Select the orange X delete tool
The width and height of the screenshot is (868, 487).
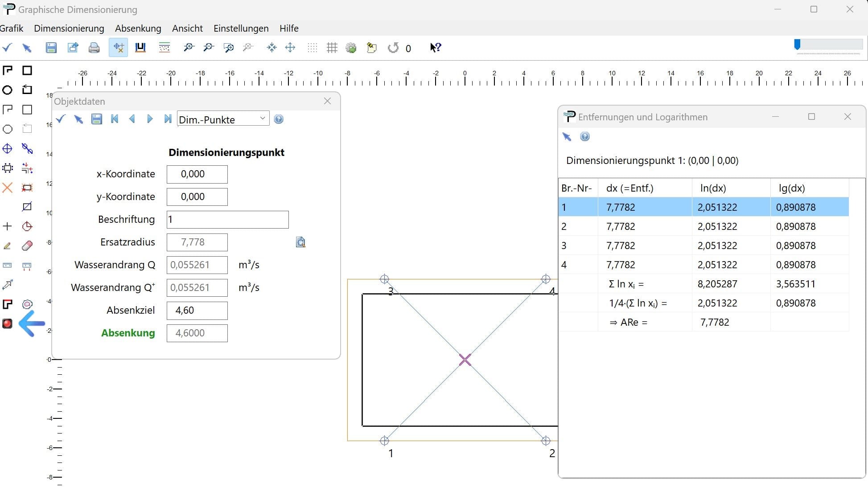point(7,188)
